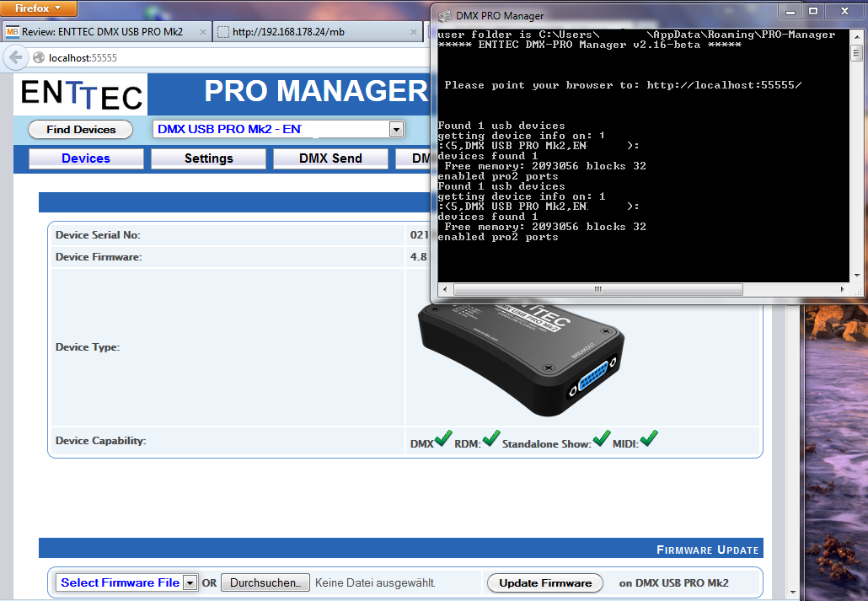The image size is (868, 601).
Task: Click the Update Firmware button
Action: point(545,582)
